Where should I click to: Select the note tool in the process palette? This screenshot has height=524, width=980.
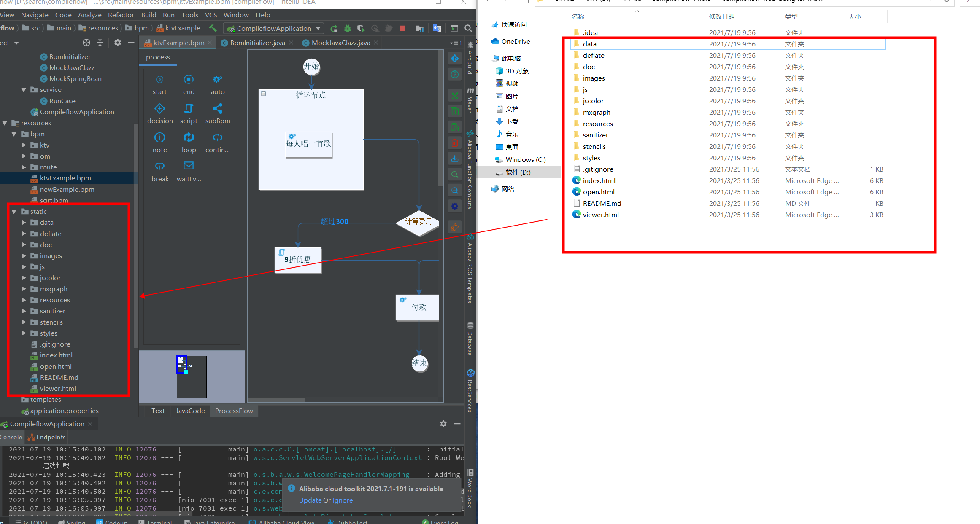click(x=159, y=142)
